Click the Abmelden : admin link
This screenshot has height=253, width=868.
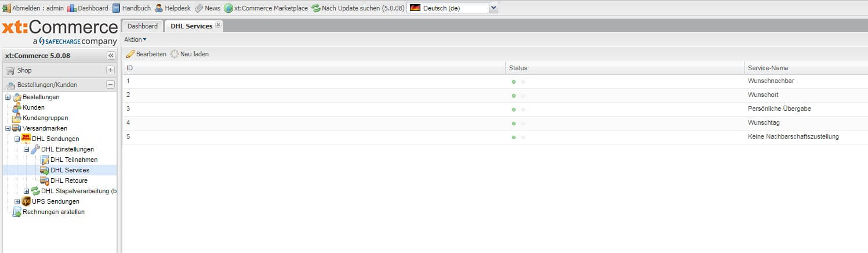click(38, 8)
